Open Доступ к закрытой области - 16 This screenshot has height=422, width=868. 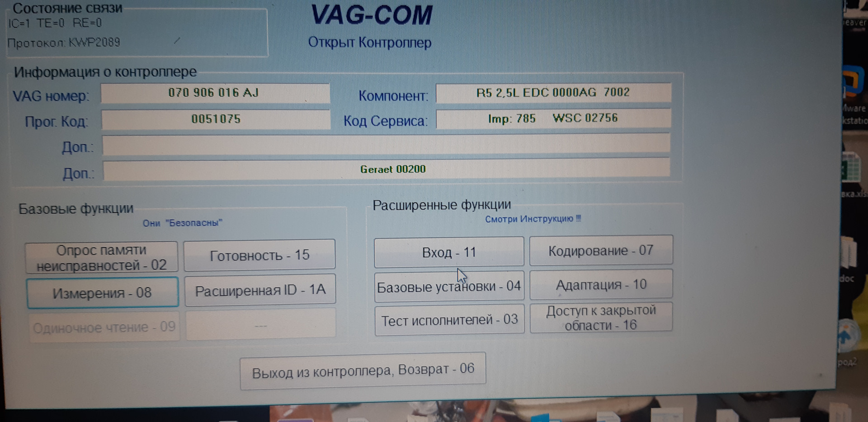click(x=601, y=318)
